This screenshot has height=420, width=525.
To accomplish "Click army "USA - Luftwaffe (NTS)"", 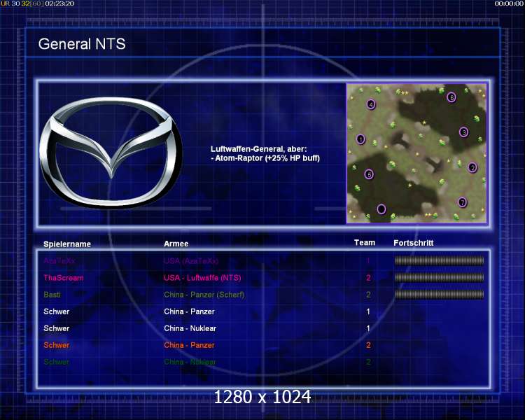I will pyautogui.click(x=202, y=278).
